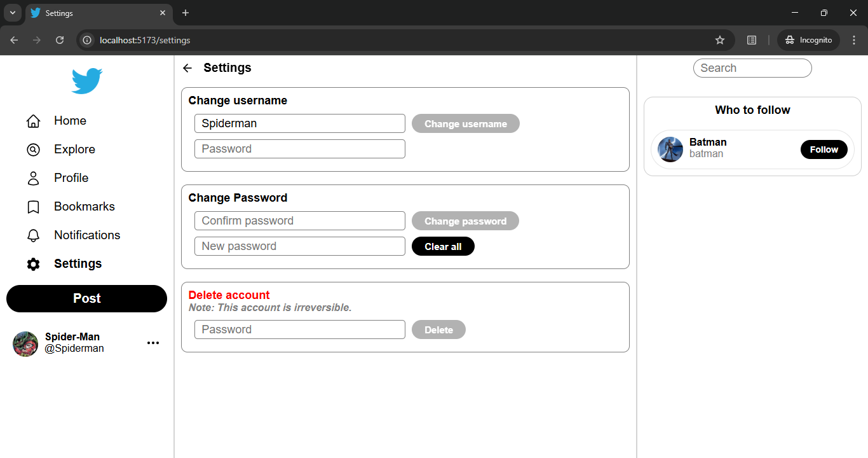868x458 pixels.
Task: Open Home from the sidebar house icon
Action: coord(33,121)
